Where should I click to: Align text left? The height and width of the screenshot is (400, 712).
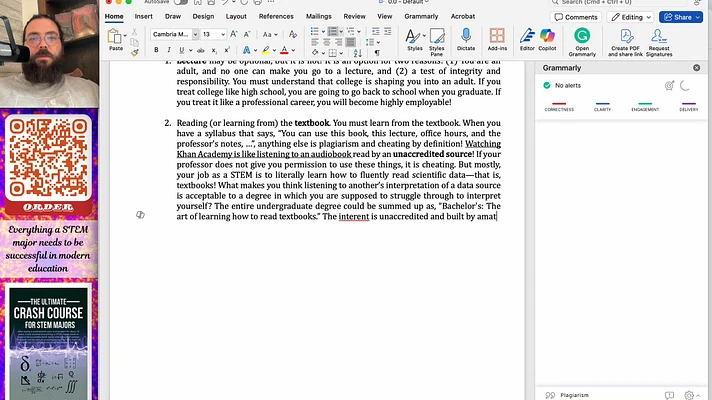coord(314,42)
